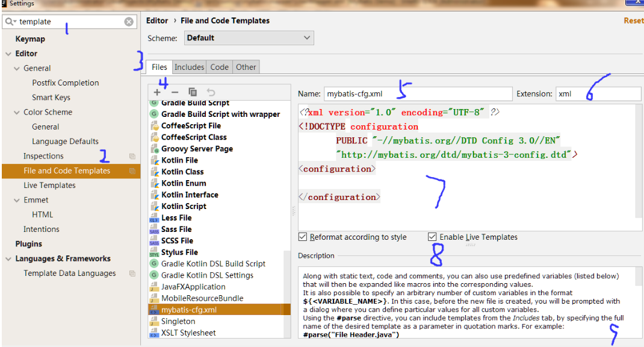644x347 pixels.
Task: Click the Gradle Kotlin DSL Build Script icon
Action: [154, 263]
